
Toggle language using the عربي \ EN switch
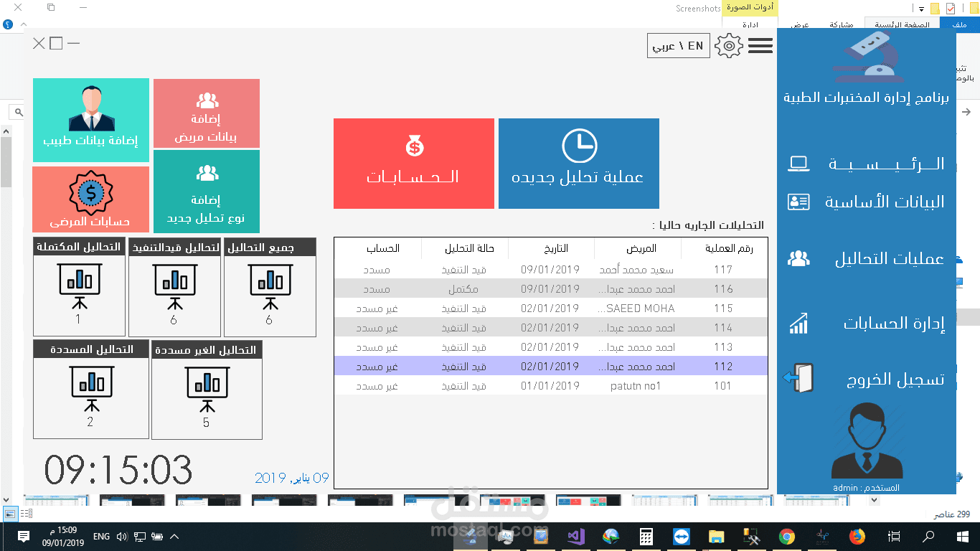[x=677, y=45]
